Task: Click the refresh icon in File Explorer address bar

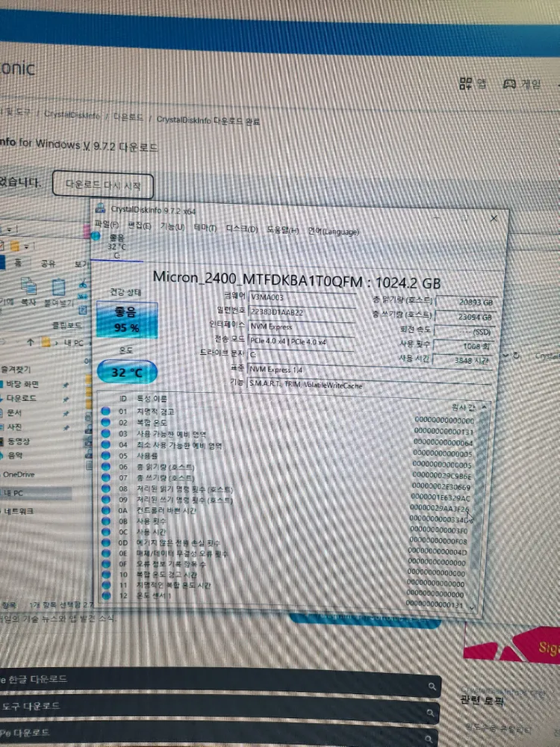Action: click(517, 356)
